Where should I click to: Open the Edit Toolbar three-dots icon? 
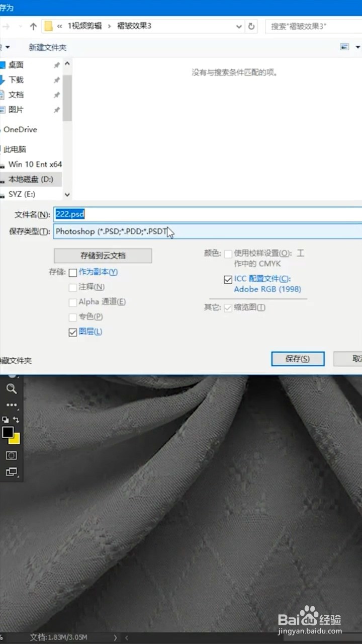(11, 405)
